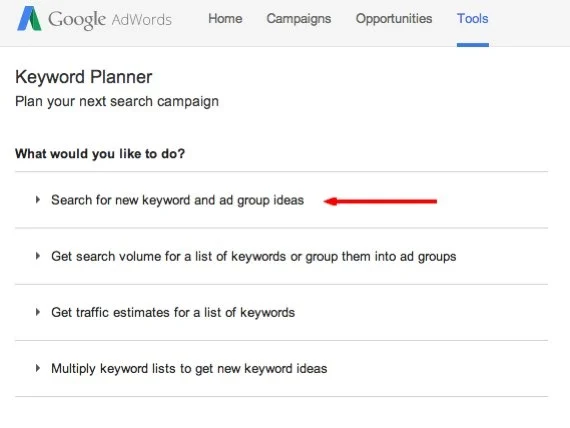Go to the Home tab
The image size is (570, 428).
(x=225, y=19)
